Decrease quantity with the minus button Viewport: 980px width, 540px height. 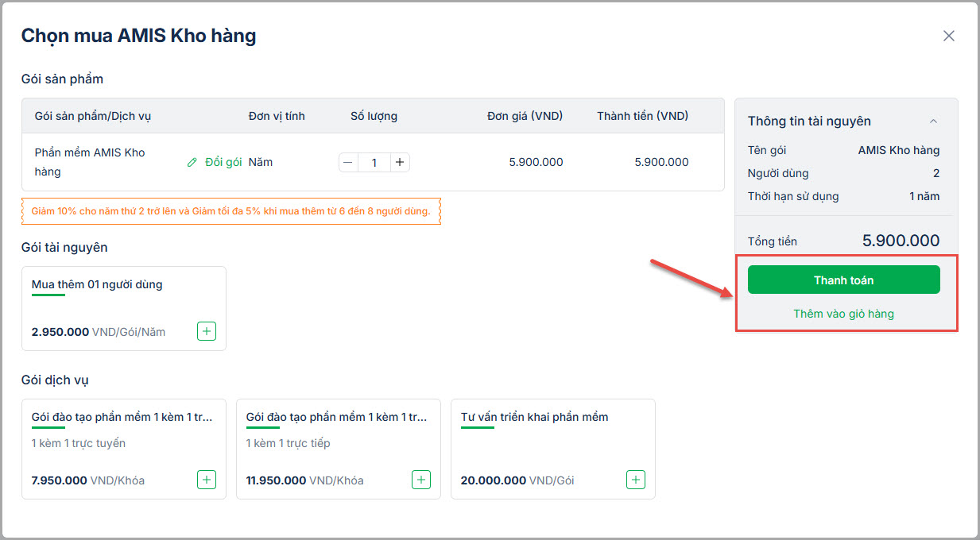[348, 163]
